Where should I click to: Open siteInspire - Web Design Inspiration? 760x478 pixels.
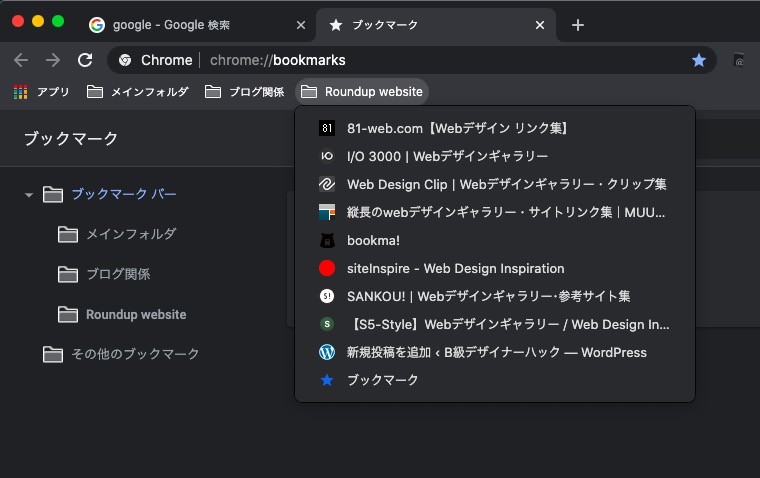495,268
